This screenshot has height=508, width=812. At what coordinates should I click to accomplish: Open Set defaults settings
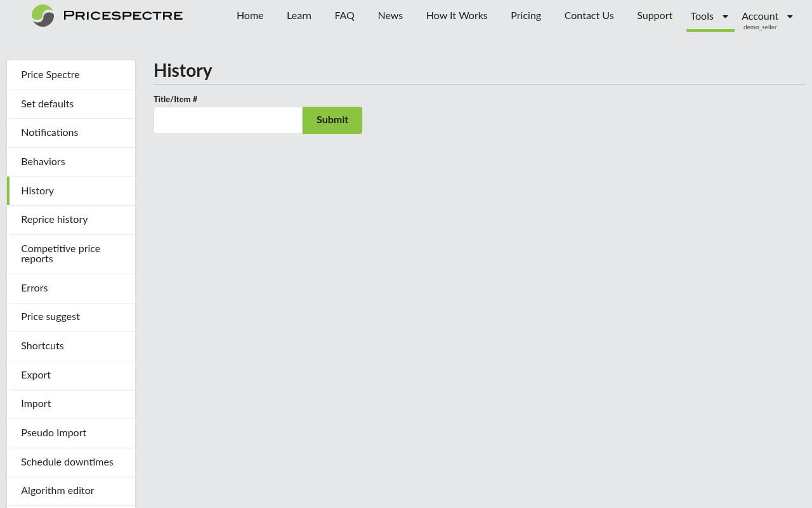[x=48, y=104]
